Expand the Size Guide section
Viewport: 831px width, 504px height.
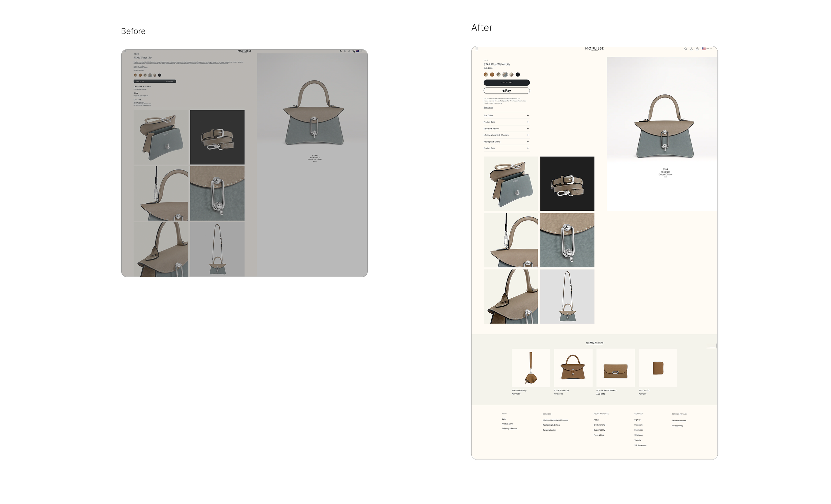click(506, 115)
